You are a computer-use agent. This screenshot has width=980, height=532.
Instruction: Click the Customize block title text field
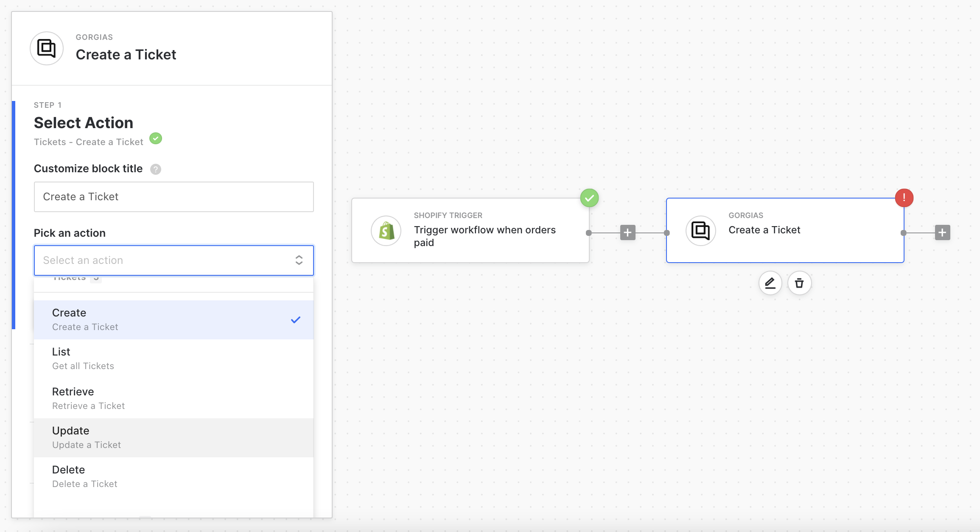[174, 197]
